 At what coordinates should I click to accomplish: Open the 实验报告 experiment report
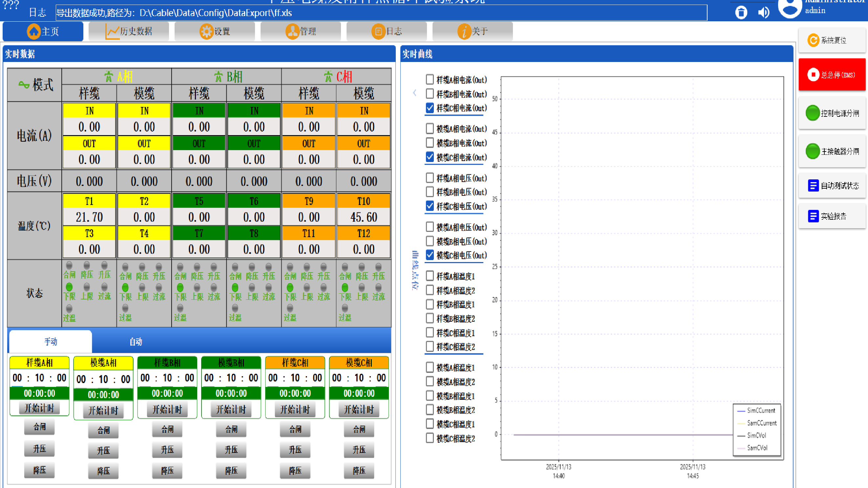[x=832, y=216]
